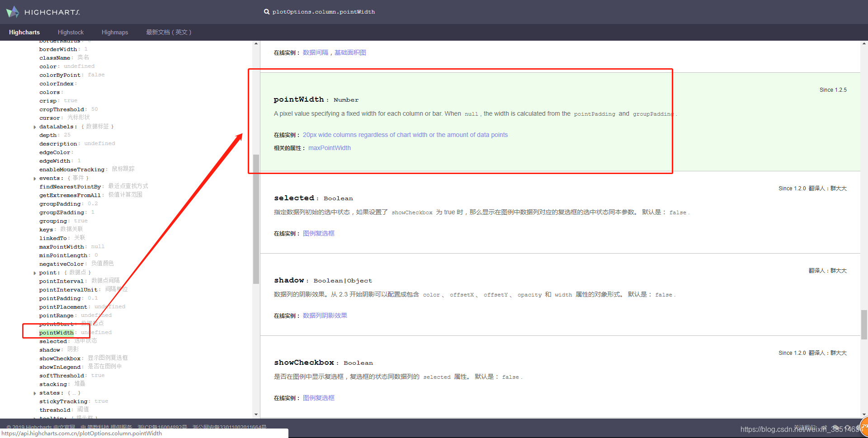868x438 pixels.
Task: Open 图例复选框 link under selected
Action: pyautogui.click(x=319, y=233)
